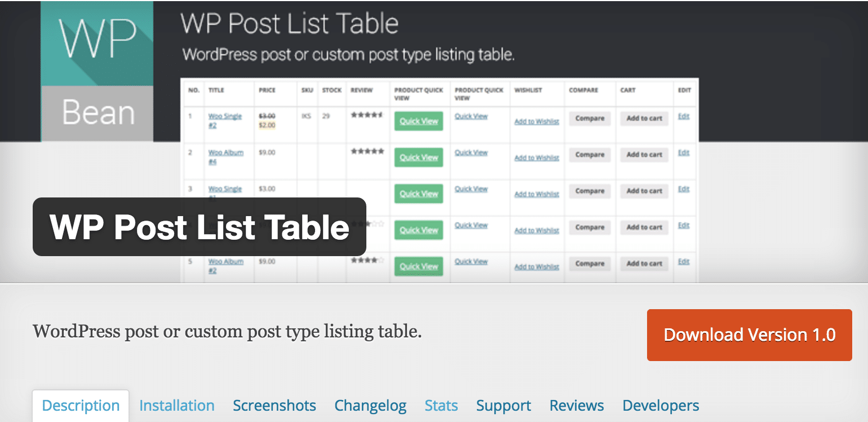The image size is (868, 422).
Task: Open the Stats tab
Action: point(441,405)
